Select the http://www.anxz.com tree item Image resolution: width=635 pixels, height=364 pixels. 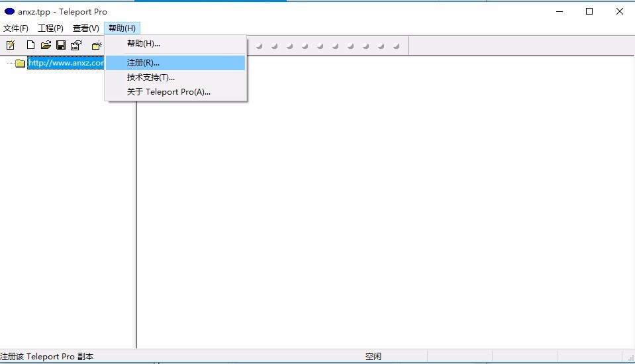tap(66, 63)
